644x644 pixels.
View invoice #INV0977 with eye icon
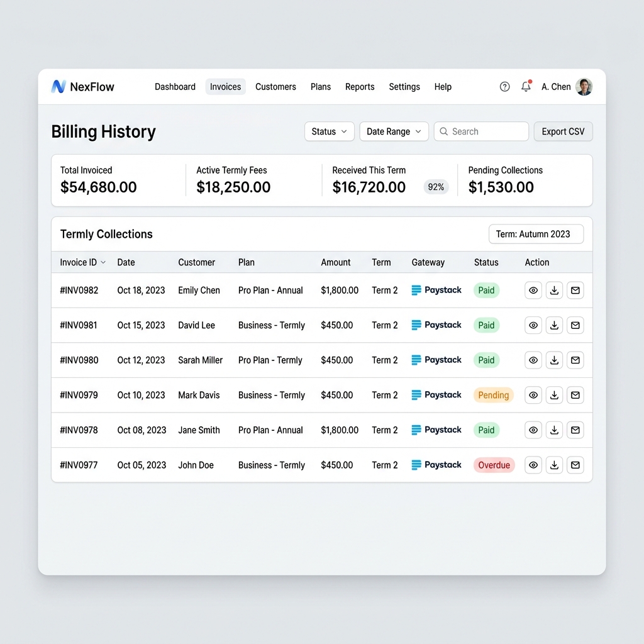coord(533,465)
